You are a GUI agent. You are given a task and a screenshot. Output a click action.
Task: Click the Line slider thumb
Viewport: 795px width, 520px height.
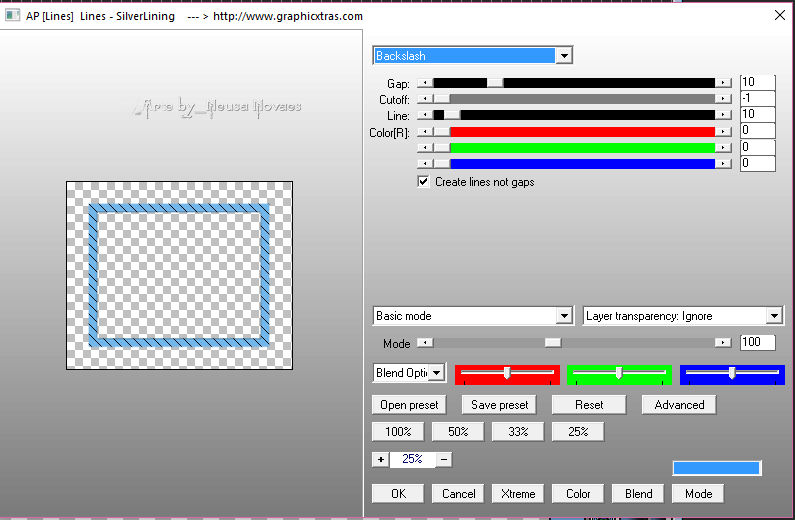452,115
